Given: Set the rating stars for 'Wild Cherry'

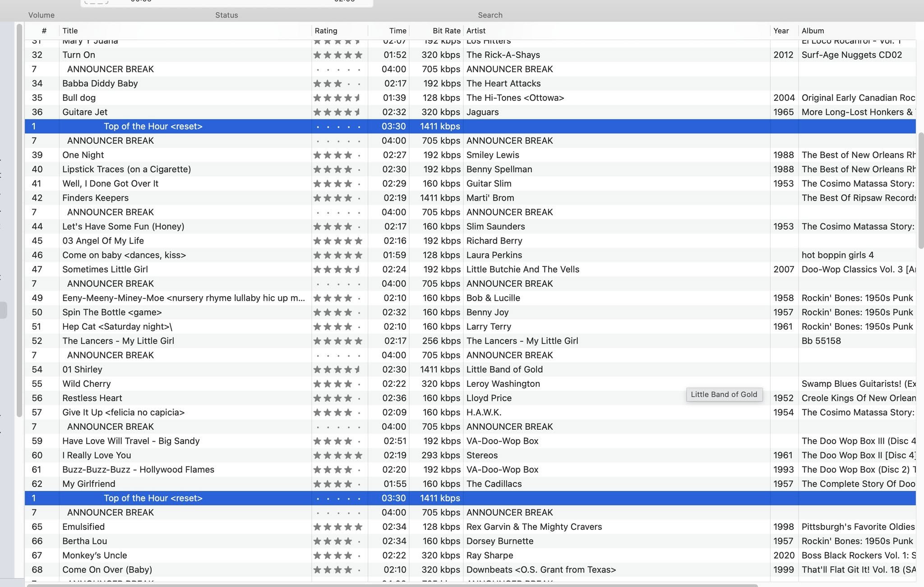Looking at the screenshot, I should pyautogui.click(x=337, y=384).
